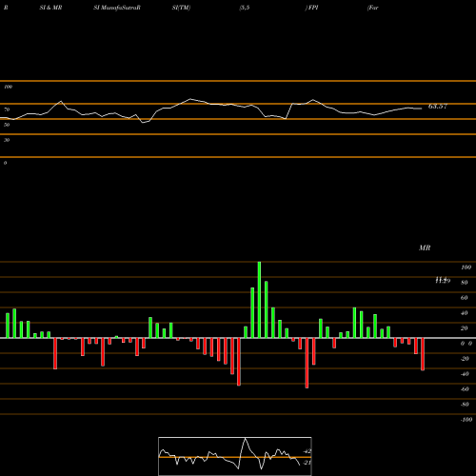Click the MR axis label 80
476x476 pixels.
tap(465, 283)
